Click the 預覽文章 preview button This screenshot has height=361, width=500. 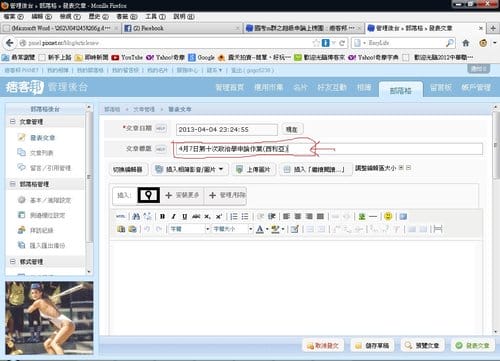coord(422,345)
